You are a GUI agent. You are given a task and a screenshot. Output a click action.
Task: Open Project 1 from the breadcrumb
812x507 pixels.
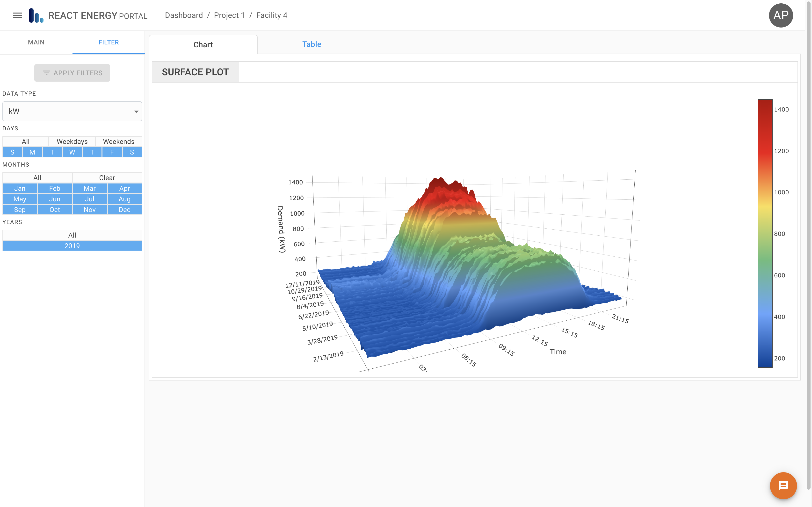[229, 15]
